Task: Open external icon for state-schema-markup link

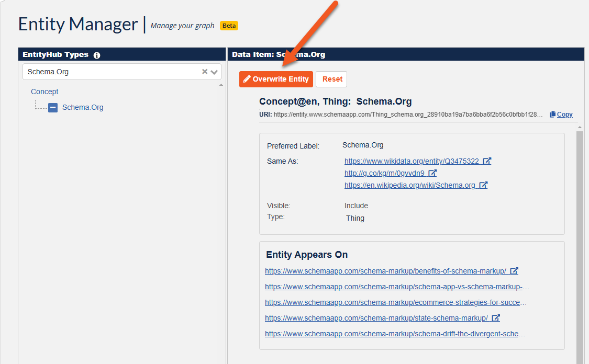Action: (496, 318)
